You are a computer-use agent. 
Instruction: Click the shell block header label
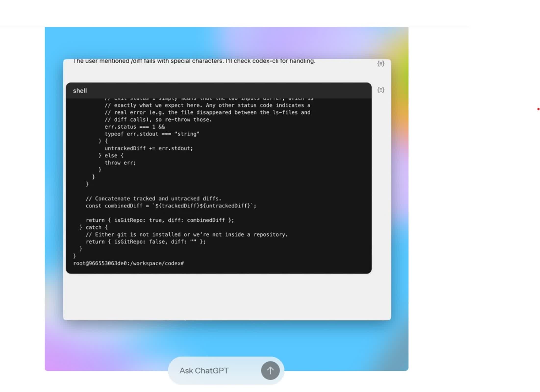tap(80, 91)
